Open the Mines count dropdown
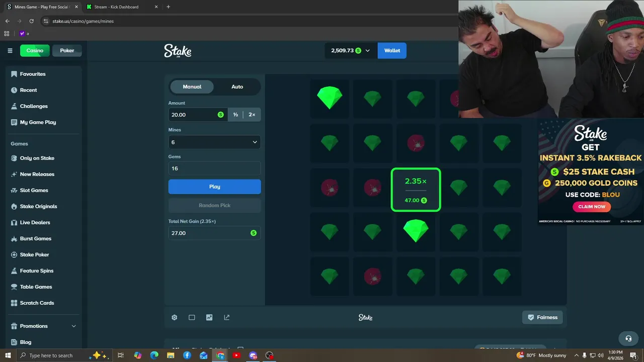644x362 pixels. pos(214,142)
